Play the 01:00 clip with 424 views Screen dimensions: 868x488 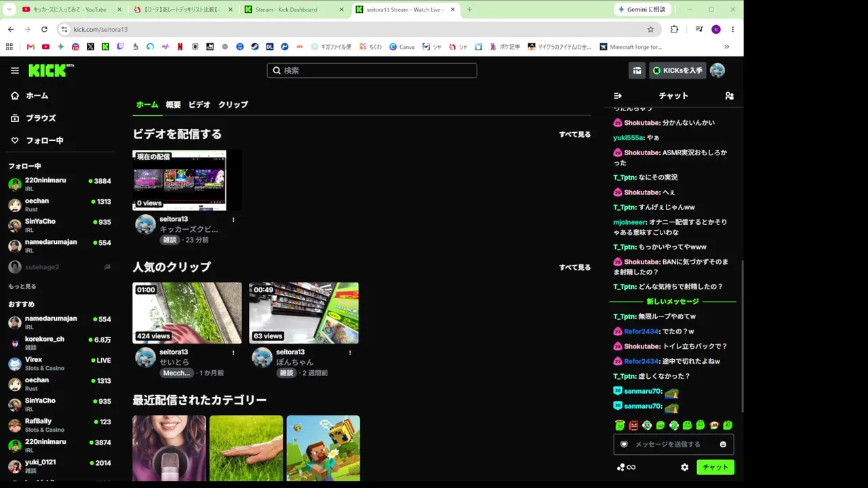click(x=187, y=313)
